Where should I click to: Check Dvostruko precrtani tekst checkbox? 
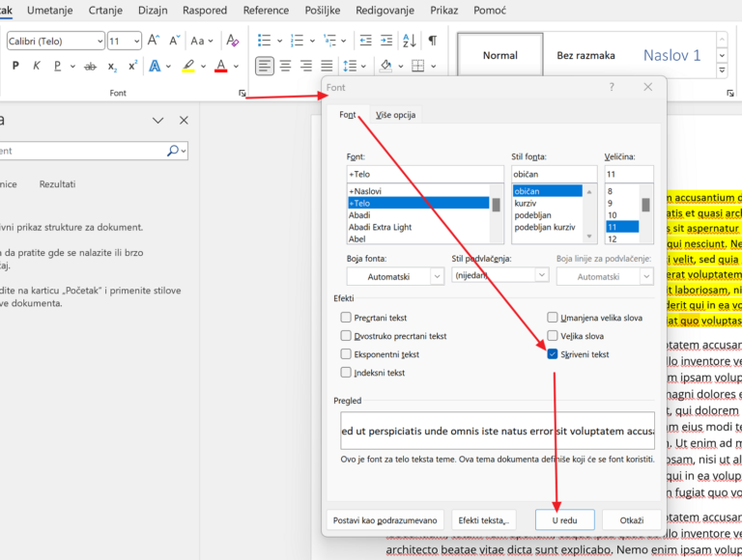[x=346, y=335]
